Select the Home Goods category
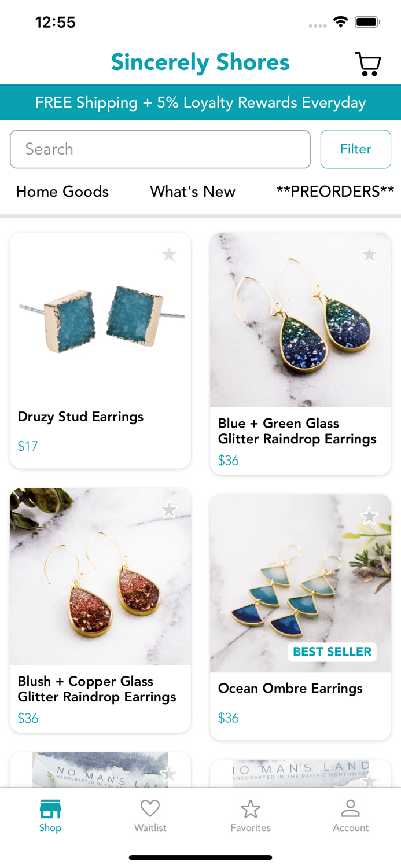The height and width of the screenshot is (868, 401). point(62,192)
